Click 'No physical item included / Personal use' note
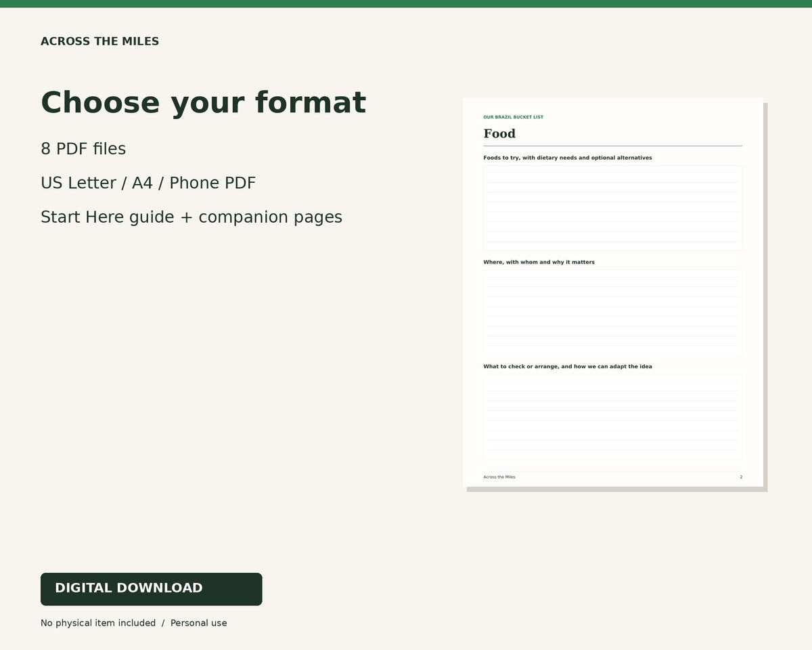The image size is (812, 650). tap(134, 623)
